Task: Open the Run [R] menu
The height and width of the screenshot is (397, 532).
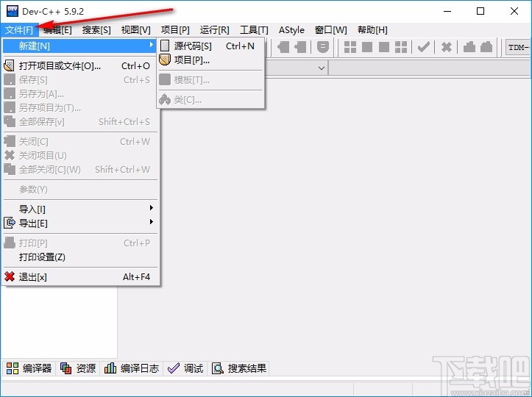Action: [214, 30]
